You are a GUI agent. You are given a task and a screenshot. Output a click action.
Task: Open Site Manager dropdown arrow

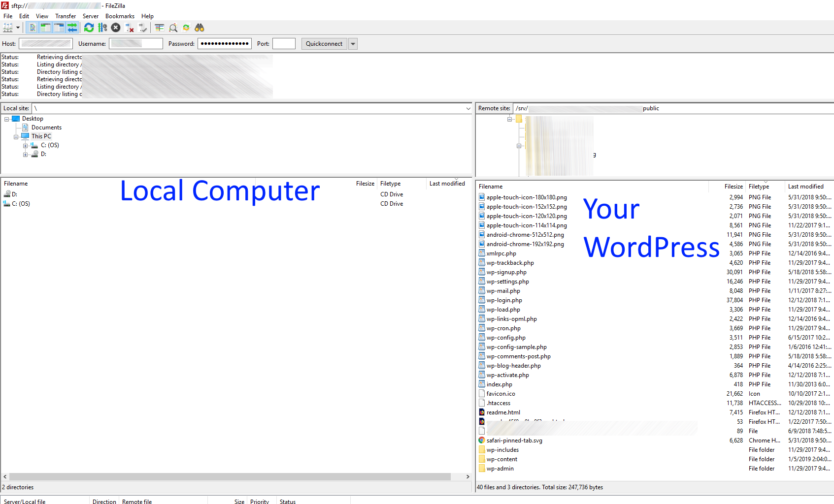click(x=18, y=28)
